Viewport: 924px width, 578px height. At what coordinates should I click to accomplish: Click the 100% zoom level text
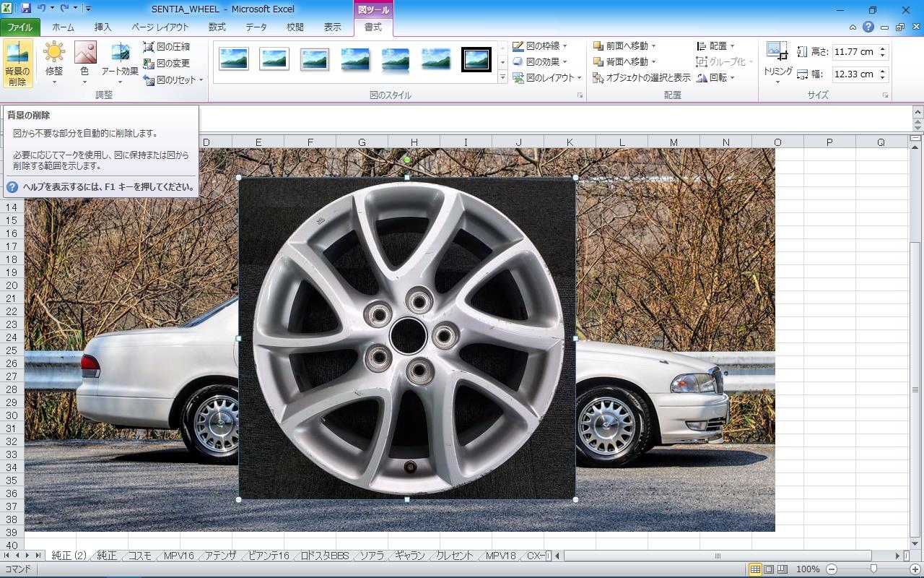click(x=808, y=569)
